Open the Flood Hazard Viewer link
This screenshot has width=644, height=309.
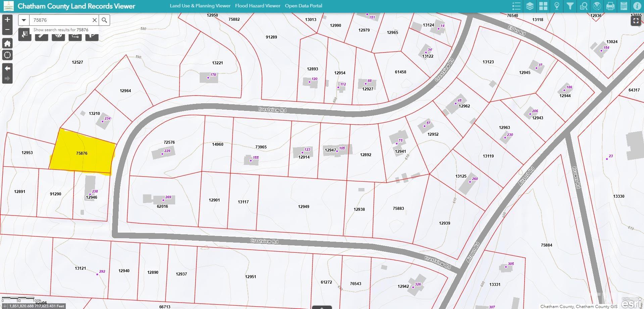(x=257, y=6)
